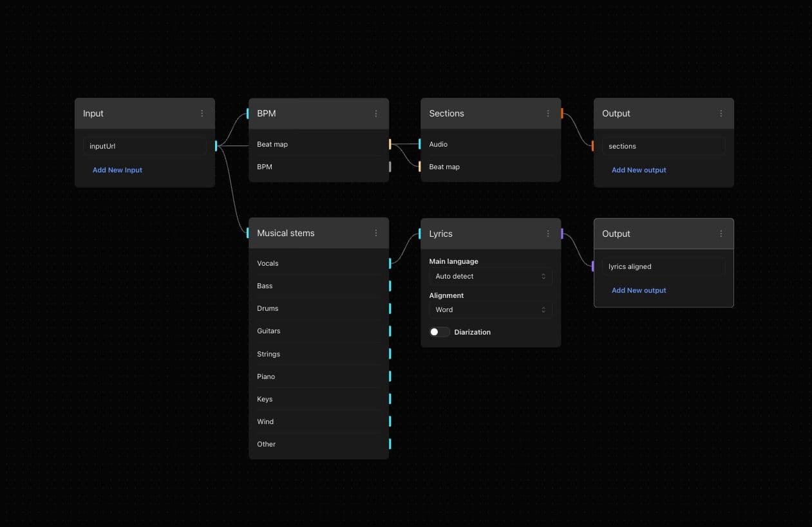
Task: Click Add New output in sections node
Action: [639, 170]
